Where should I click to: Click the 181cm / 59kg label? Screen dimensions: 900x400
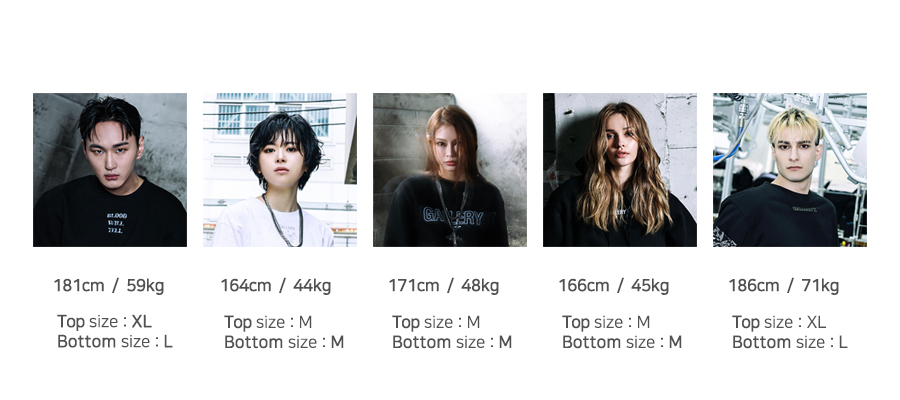(109, 285)
